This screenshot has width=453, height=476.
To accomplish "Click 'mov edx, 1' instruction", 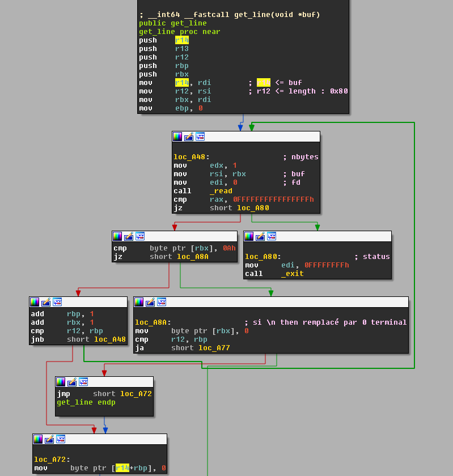I will 205,165.
